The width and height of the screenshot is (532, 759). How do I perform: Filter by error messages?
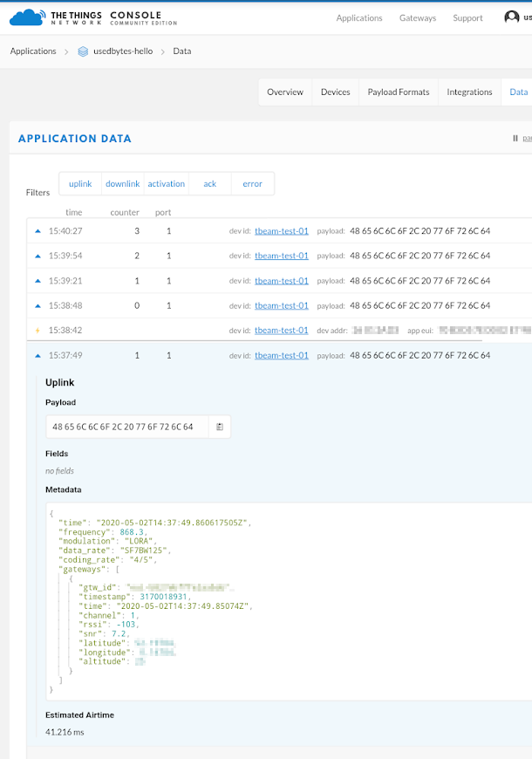pos(252,184)
